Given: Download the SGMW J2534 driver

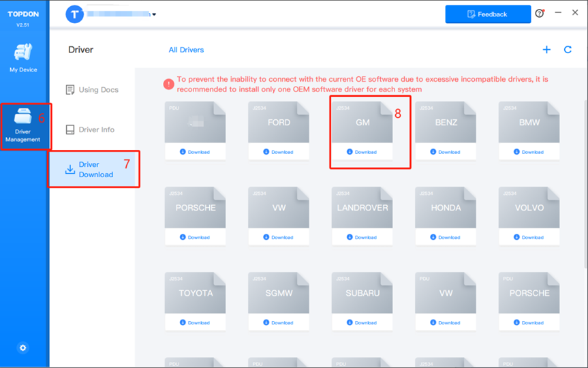Looking at the screenshot, I should coord(279,322).
